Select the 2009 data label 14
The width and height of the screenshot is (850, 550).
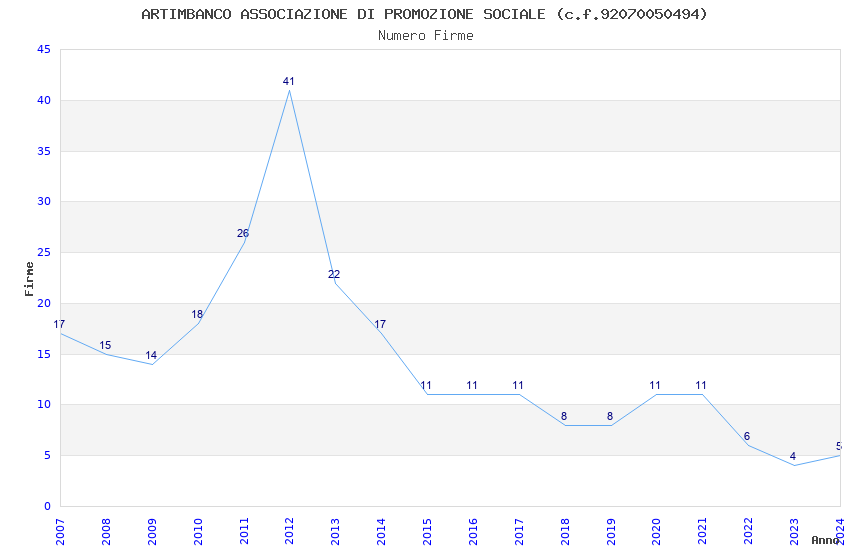pyautogui.click(x=151, y=355)
